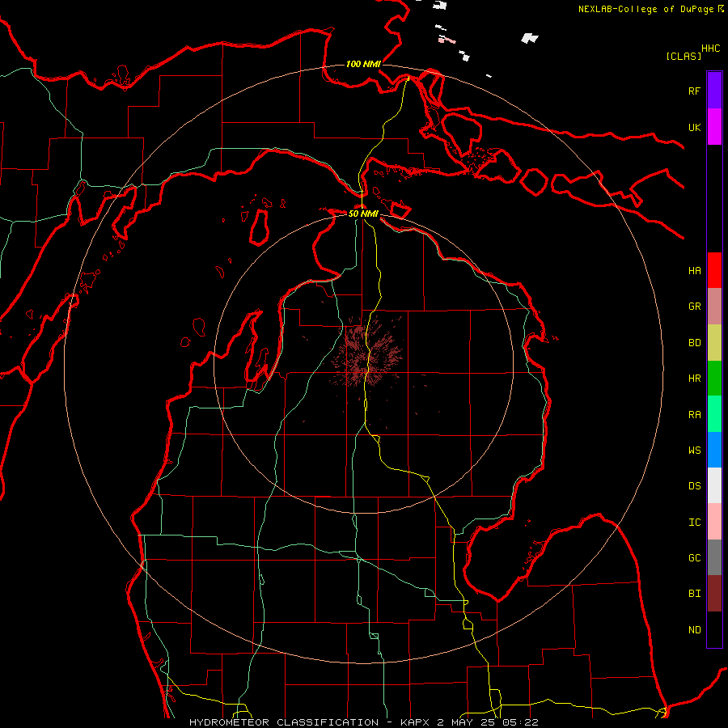The width and height of the screenshot is (728, 728).
Task: Click the 2 MAY 25 date text
Action: pyautogui.click(x=468, y=722)
